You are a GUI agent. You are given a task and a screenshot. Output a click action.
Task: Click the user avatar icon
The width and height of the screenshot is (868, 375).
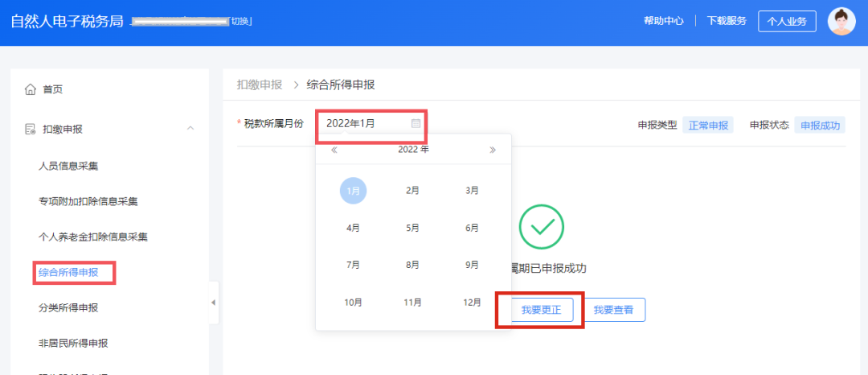[x=841, y=22]
